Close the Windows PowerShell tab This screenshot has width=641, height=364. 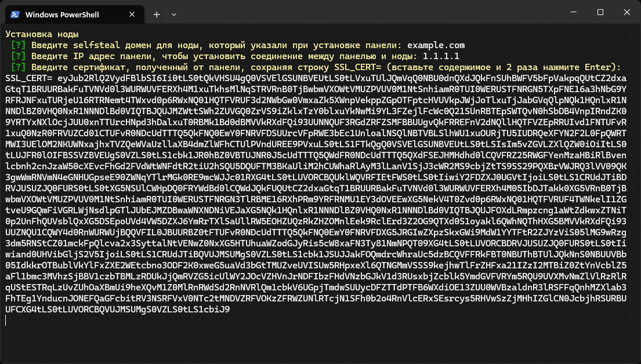(132, 14)
